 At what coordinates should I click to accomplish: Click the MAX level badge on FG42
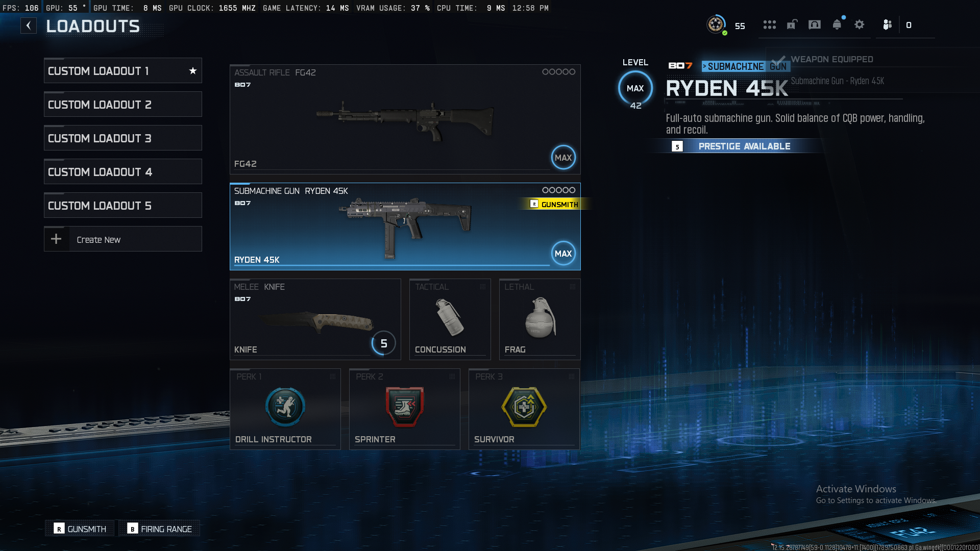pyautogui.click(x=563, y=158)
